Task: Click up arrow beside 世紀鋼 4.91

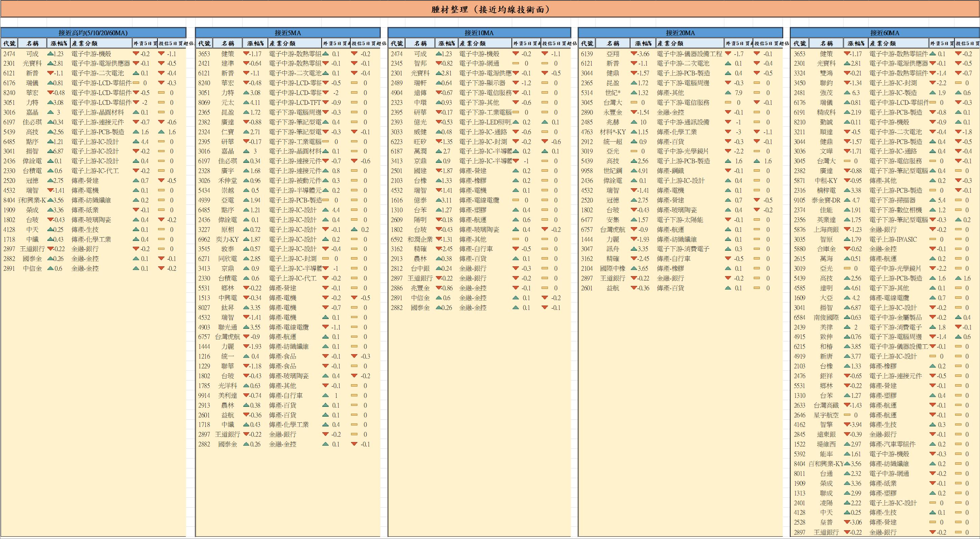Action: [634, 171]
